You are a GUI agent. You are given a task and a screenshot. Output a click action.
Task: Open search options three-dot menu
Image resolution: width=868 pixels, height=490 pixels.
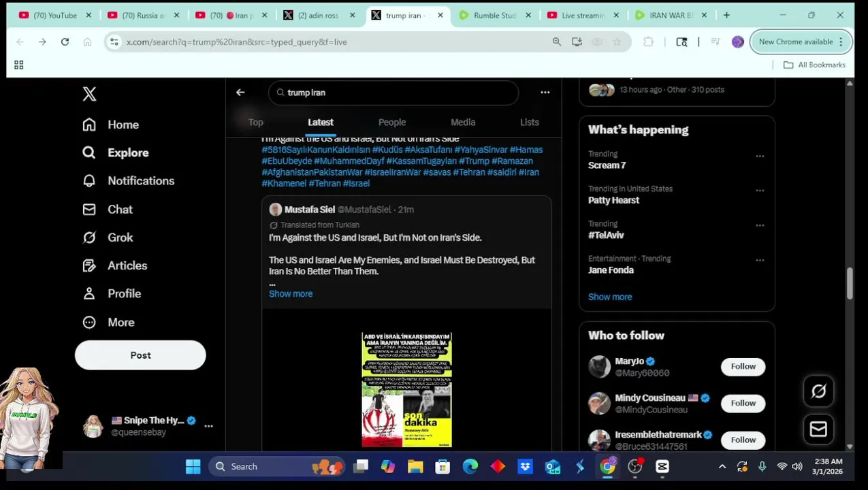pyautogui.click(x=545, y=92)
